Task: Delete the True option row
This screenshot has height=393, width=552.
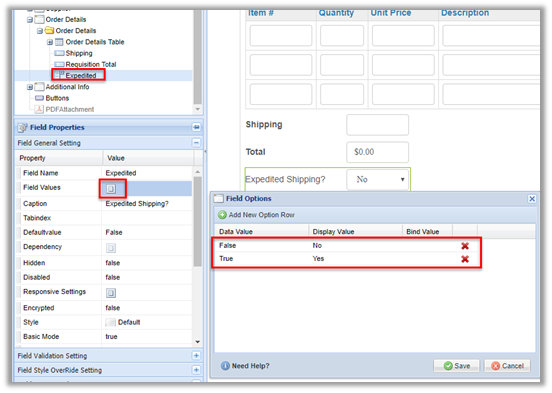Action: coord(465,259)
